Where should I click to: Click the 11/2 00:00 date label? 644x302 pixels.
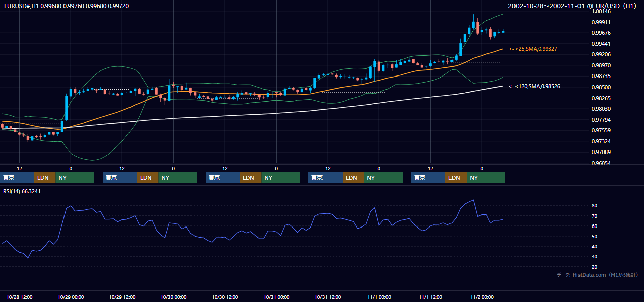(482, 297)
